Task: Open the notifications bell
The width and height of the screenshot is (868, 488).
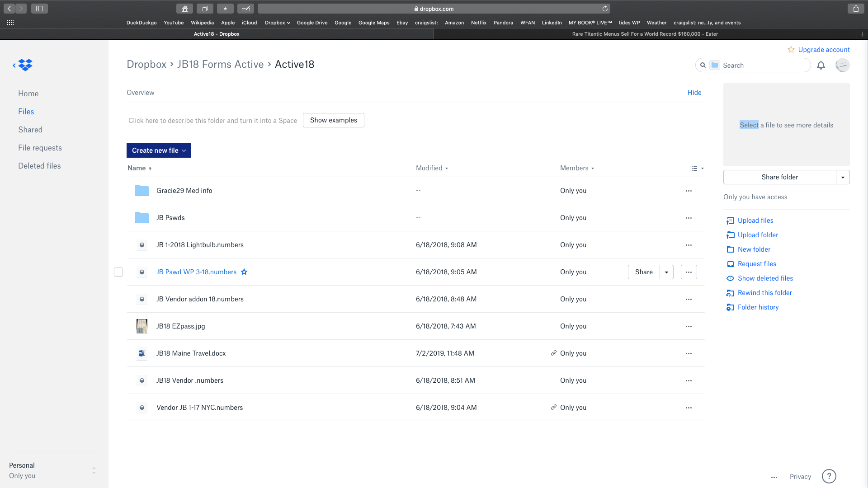Action: 821,66
